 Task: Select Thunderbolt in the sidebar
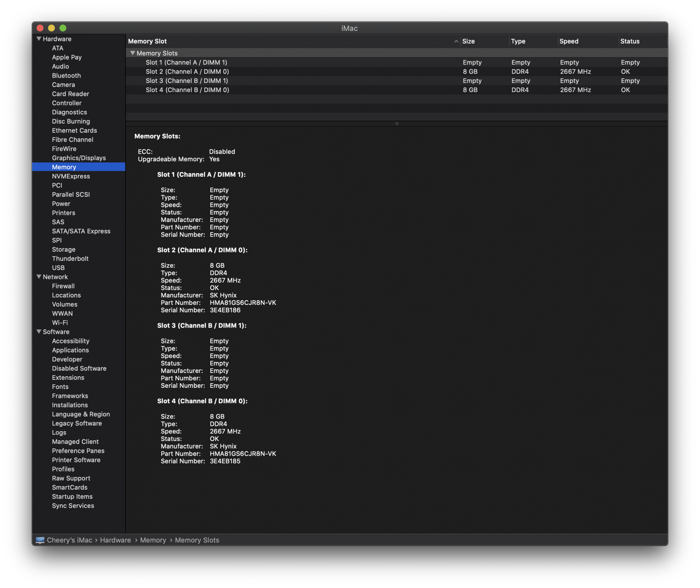pyautogui.click(x=70, y=258)
